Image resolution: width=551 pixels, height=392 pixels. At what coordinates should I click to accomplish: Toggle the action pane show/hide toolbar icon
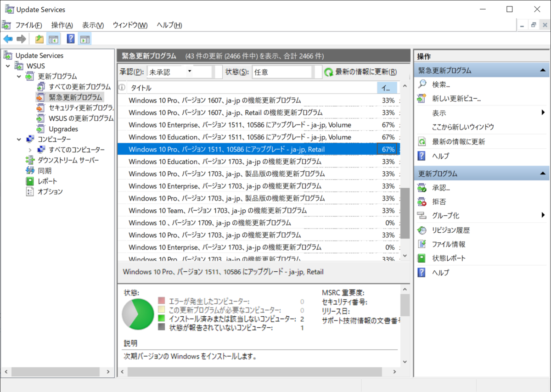tap(84, 39)
